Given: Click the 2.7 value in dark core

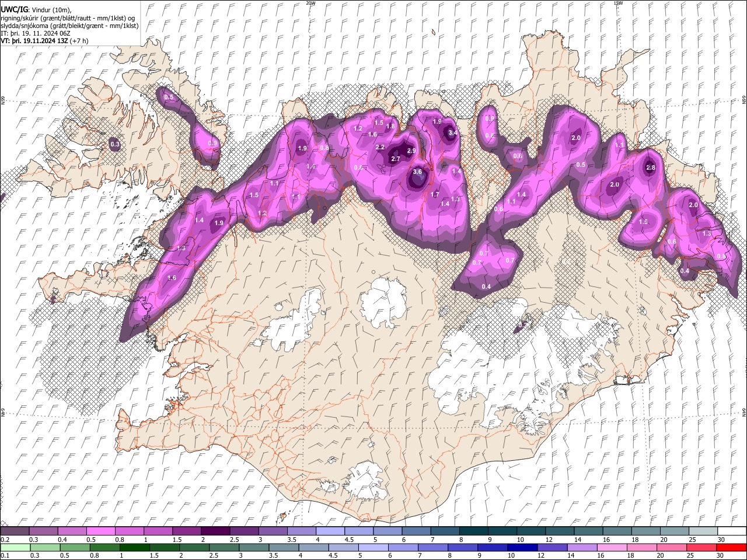Looking at the screenshot, I should click(x=396, y=159).
